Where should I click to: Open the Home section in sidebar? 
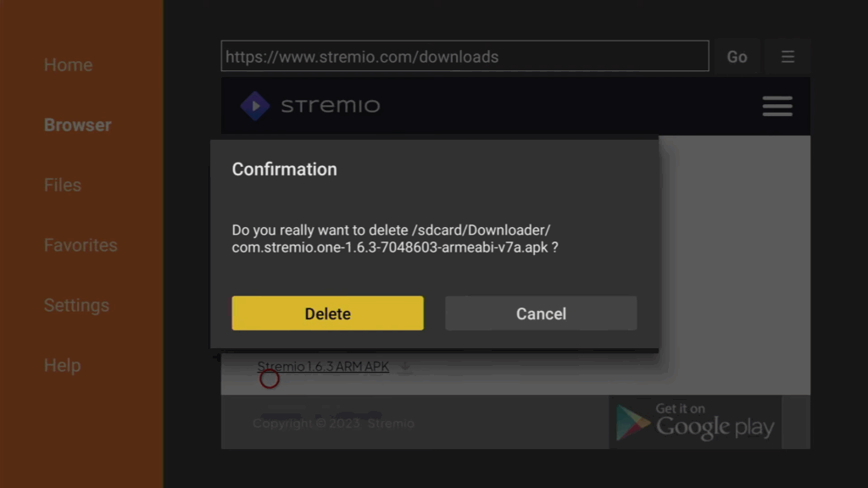[68, 64]
